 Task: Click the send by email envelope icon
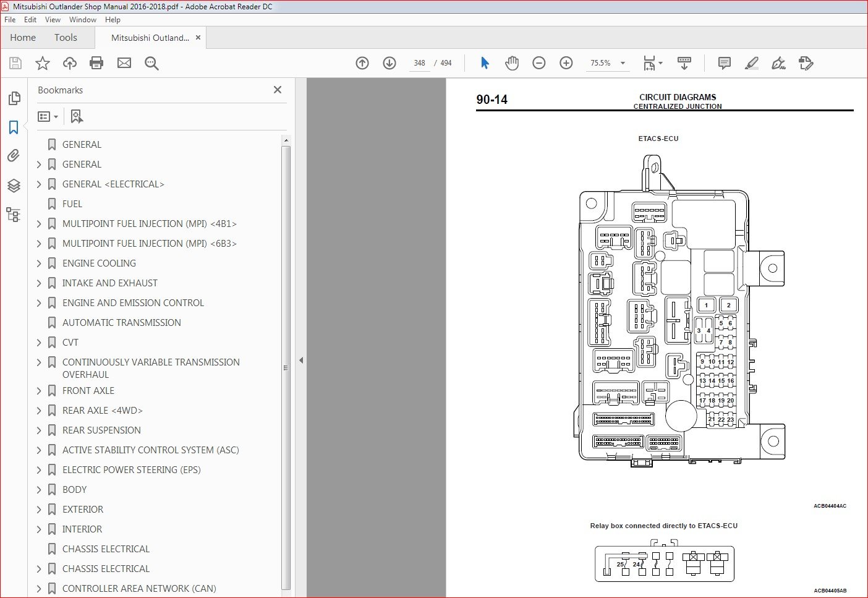tap(124, 63)
